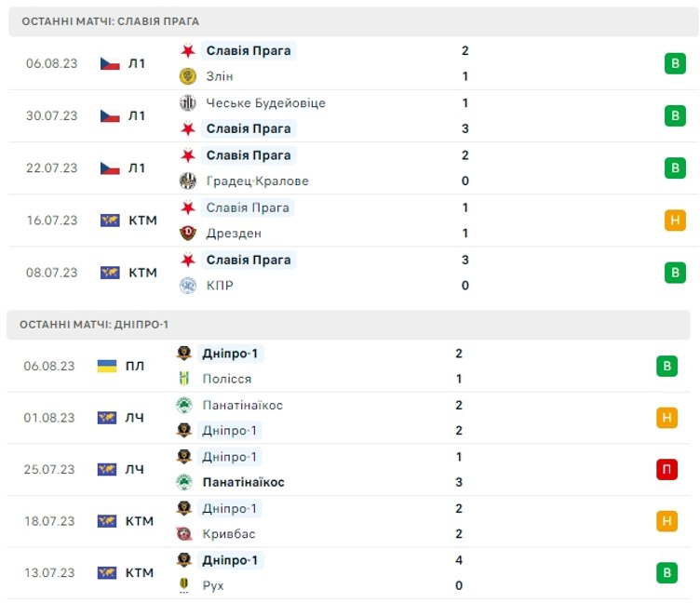
Task: Select the Останні матчі: Славія Прага header
Action: pyautogui.click(x=111, y=21)
